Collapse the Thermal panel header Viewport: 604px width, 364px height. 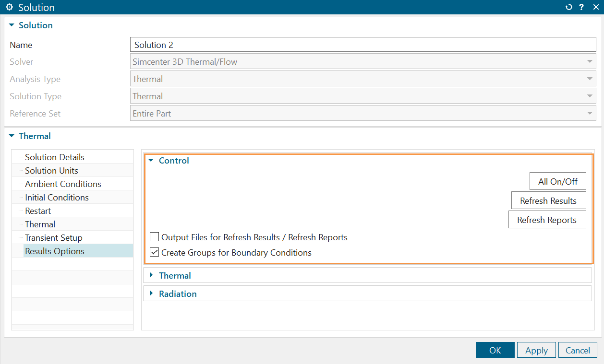coord(12,136)
